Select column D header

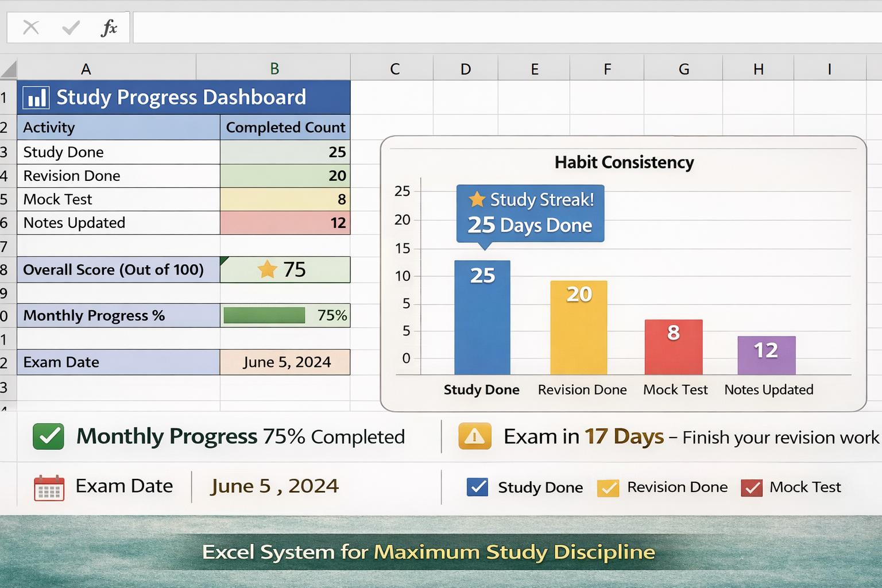click(x=466, y=69)
